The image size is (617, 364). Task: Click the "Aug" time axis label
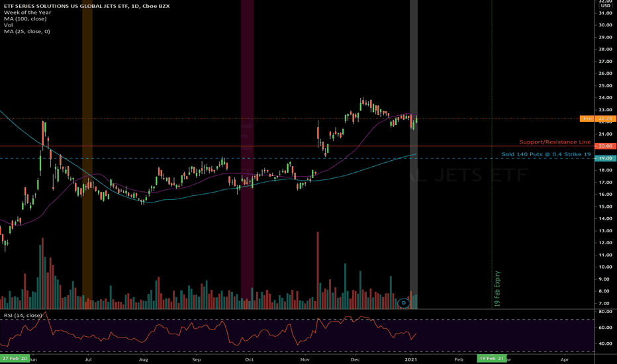pos(143,359)
